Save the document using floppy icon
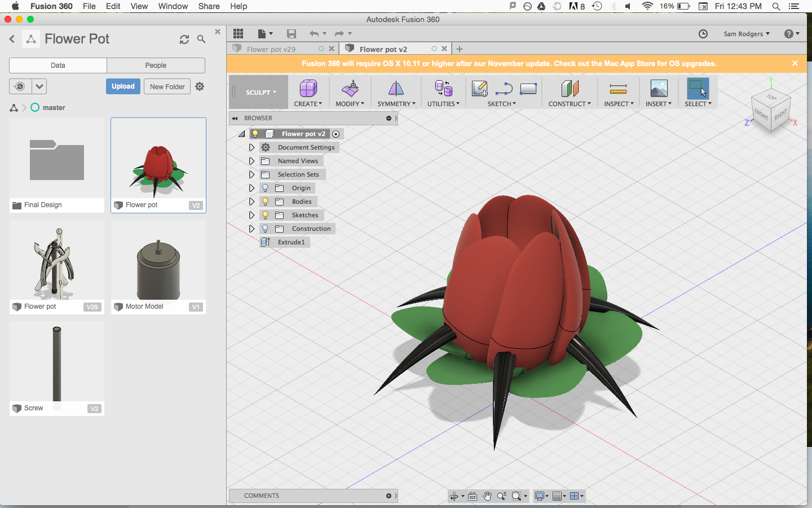This screenshot has width=812, height=508. coord(291,34)
